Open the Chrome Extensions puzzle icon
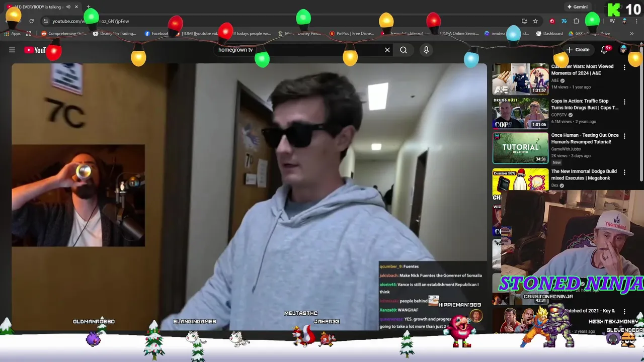Viewport: 644px width, 362px height. click(577, 21)
